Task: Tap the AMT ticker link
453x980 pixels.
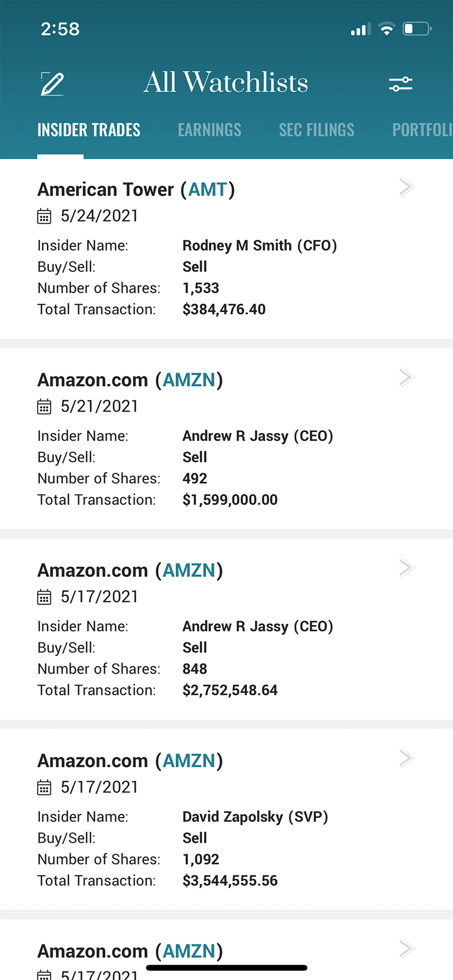Action: click(x=208, y=190)
